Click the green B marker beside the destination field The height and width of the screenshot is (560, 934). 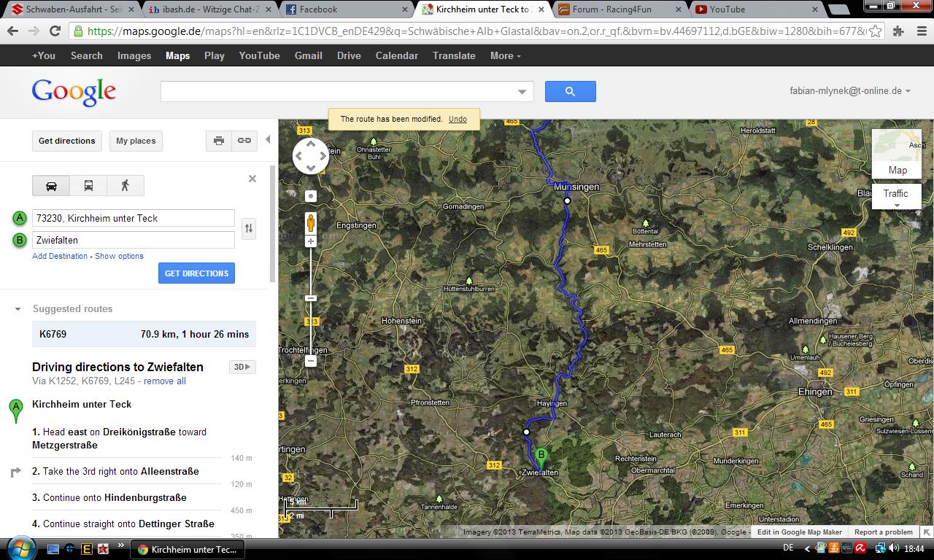(20, 240)
